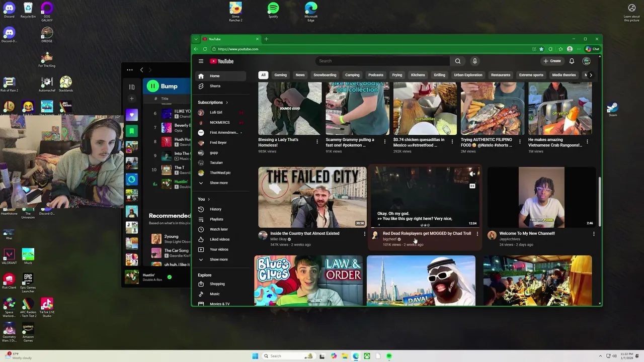644x362 pixels.
Task: Show hidden system tray icons chevron
Action: (x=600, y=356)
